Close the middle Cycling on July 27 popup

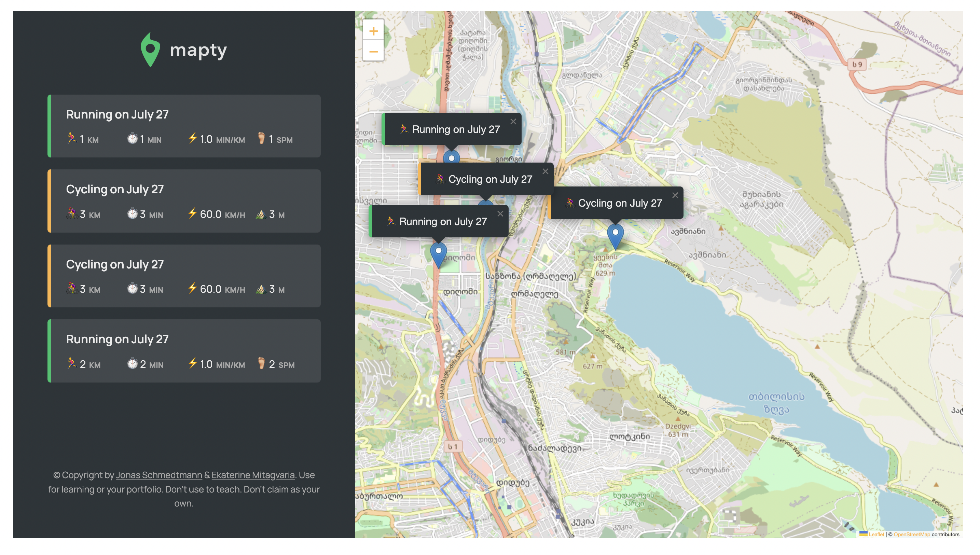(x=545, y=171)
